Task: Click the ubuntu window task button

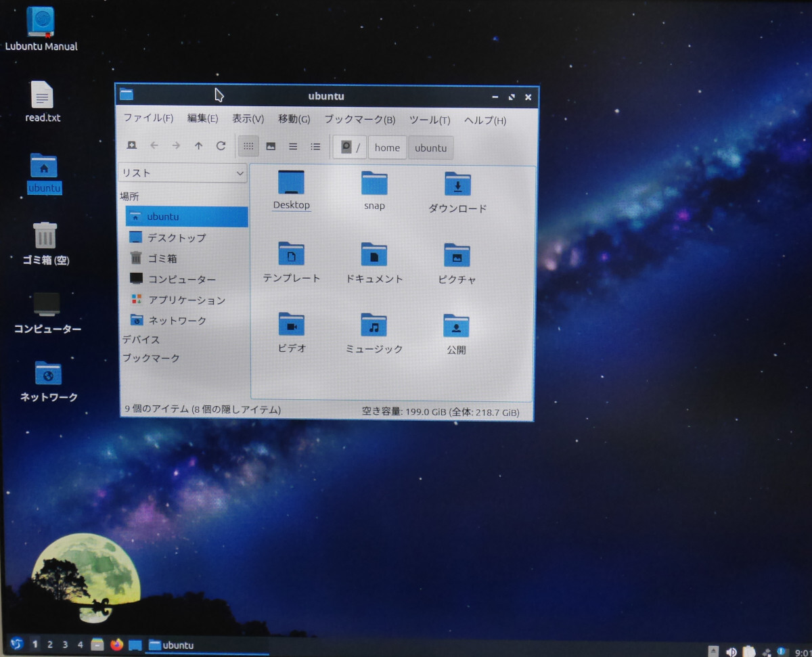Action: [208, 645]
